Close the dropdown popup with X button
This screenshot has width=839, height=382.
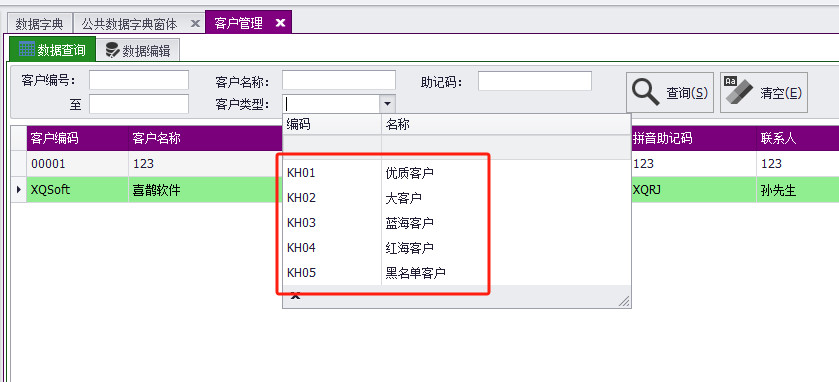pos(295,295)
